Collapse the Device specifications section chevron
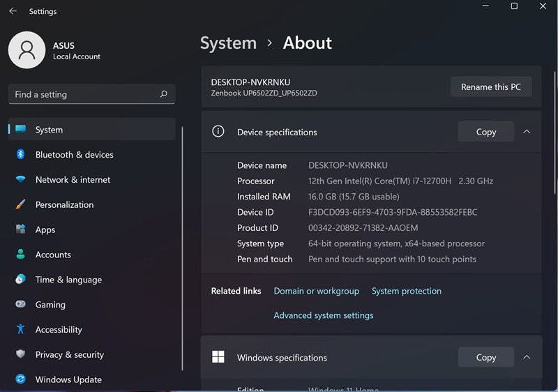This screenshot has height=392, width=558. pos(527,132)
